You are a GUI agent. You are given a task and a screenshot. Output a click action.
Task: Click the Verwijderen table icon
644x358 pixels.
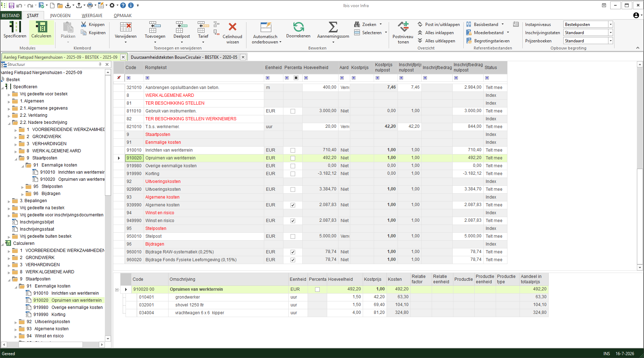click(126, 27)
